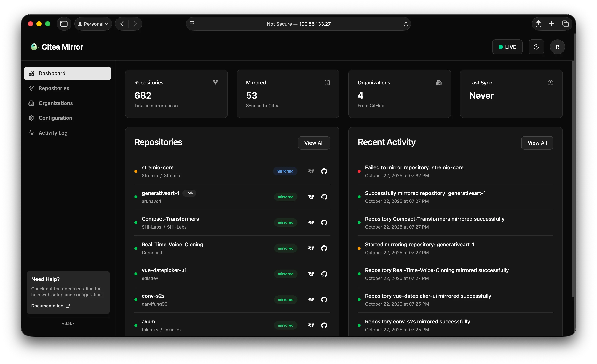Select the Activity Log waveform icon in sidebar
The width and height of the screenshot is (597, 364).
click(31, 133)
